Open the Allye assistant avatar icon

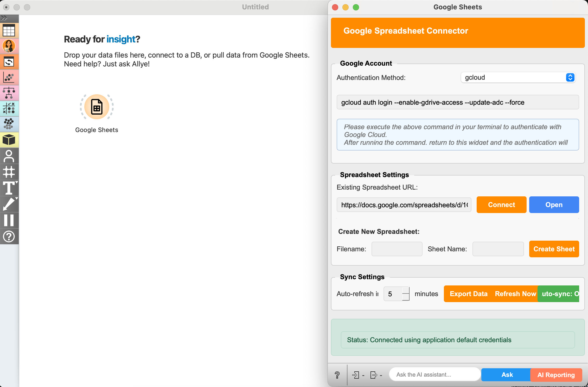click(x=9, y=46)
